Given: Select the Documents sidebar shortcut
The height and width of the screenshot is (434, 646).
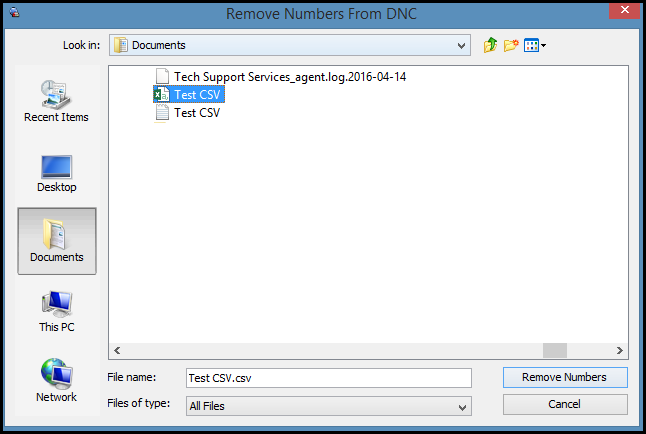Looking at the screenshot, I should point(56,240).
